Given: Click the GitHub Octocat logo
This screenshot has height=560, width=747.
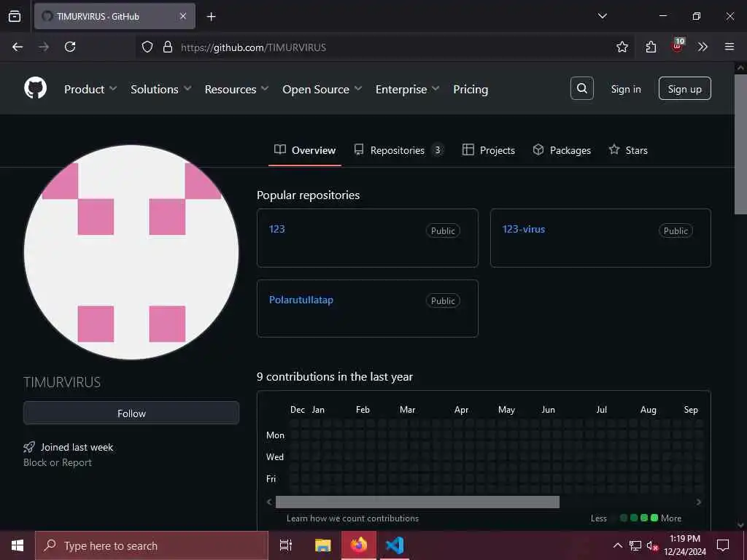Looking at the screenshot, I should tap(35, 88).
